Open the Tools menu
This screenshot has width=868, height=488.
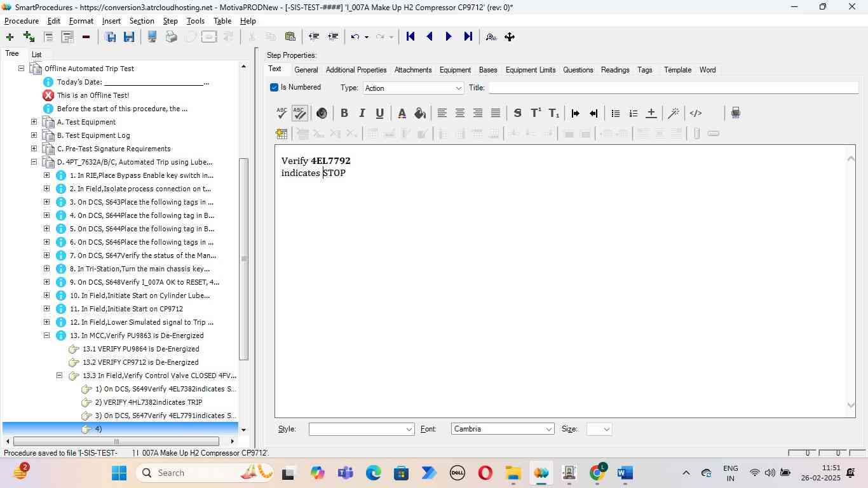click(x=195, y=21)
